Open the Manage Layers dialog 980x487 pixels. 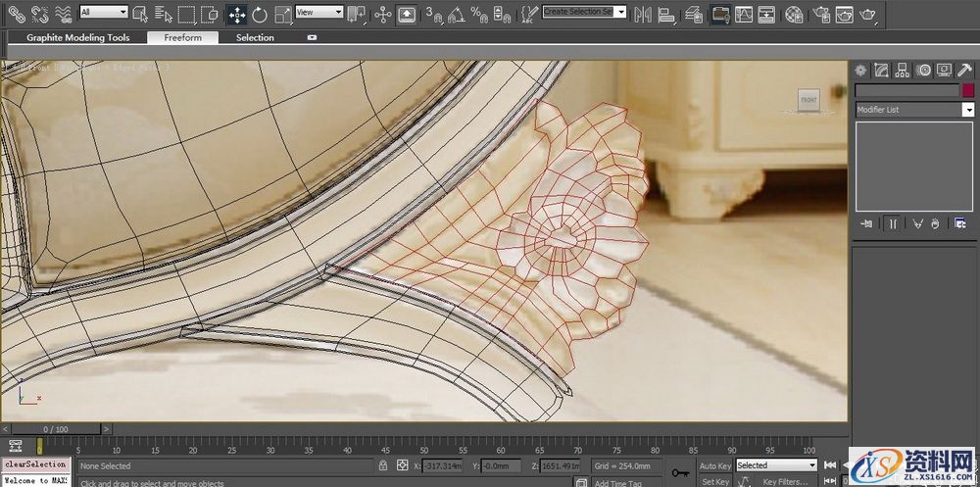click(693, 14)
